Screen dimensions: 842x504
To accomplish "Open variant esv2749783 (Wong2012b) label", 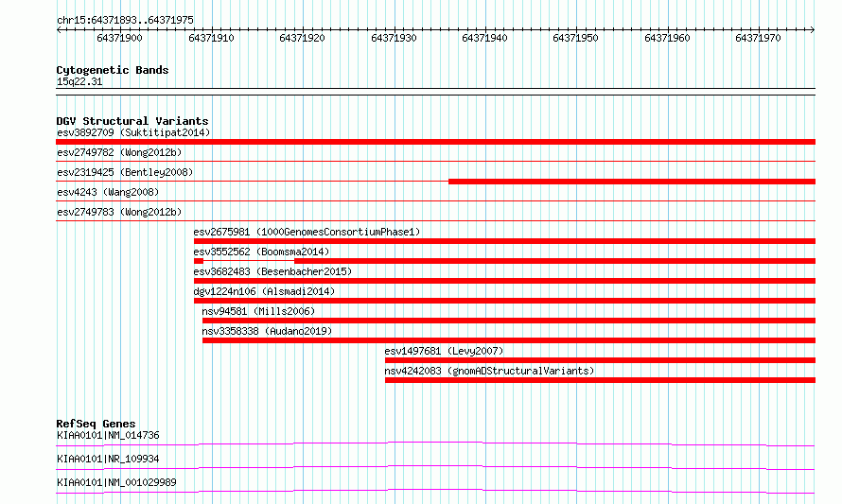I will 119,212.
